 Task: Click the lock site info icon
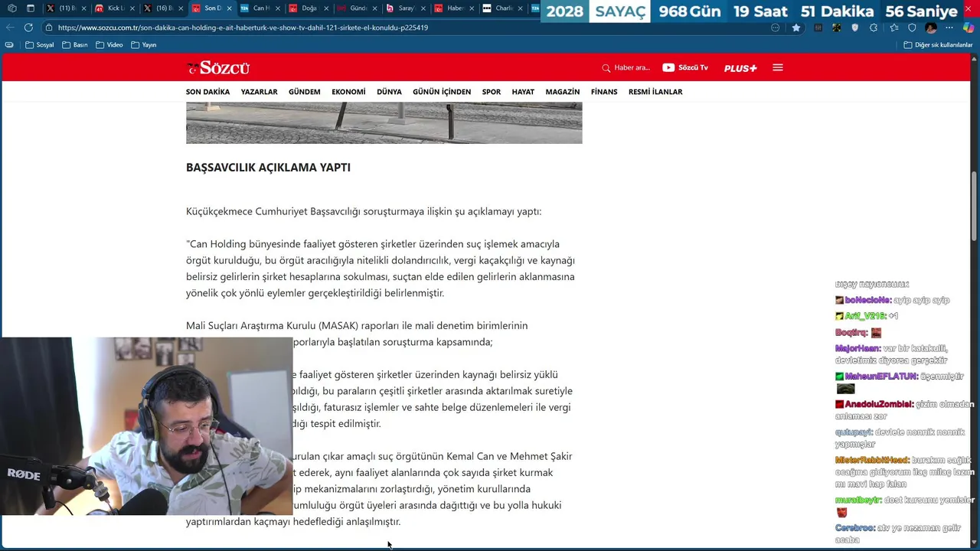[x=49, y=28]
